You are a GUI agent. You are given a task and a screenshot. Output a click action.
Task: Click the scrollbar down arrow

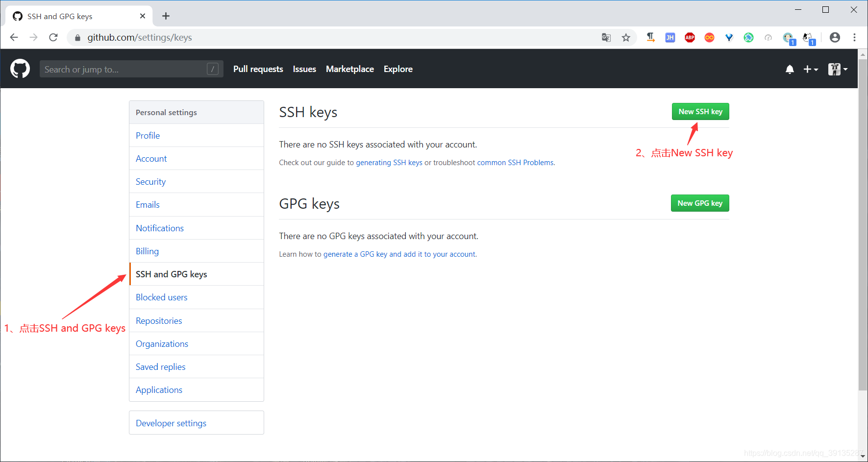coord(863,457)
